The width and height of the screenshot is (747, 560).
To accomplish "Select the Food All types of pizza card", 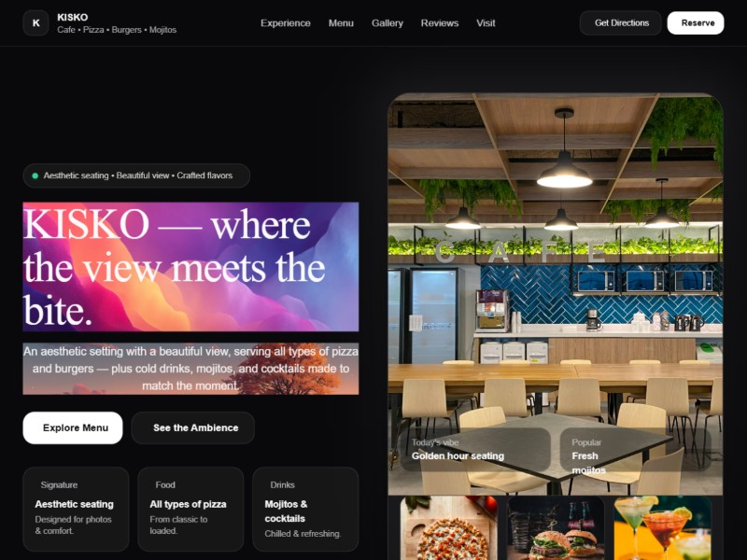I will [x=190, y=509].
